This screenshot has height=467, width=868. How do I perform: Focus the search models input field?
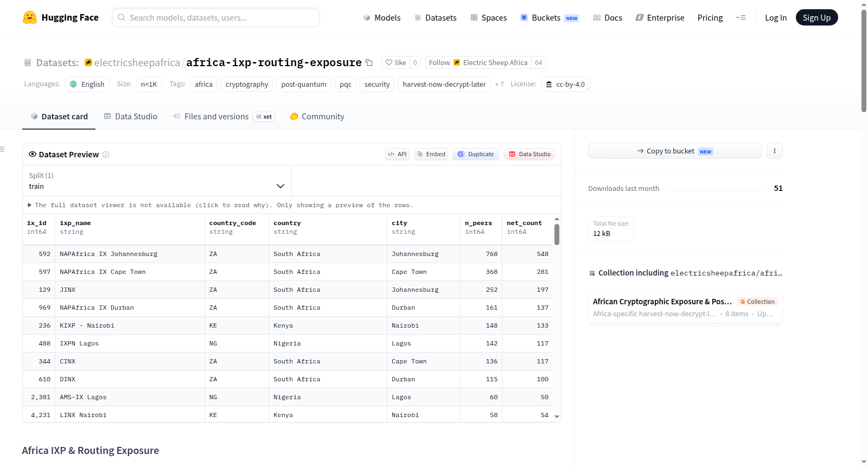coord(216,17)
